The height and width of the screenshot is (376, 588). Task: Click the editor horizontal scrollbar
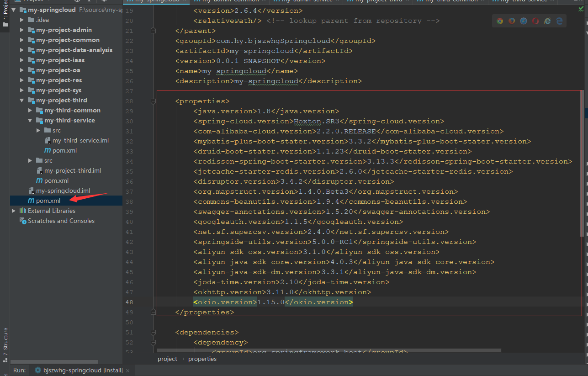coord(329,351)
